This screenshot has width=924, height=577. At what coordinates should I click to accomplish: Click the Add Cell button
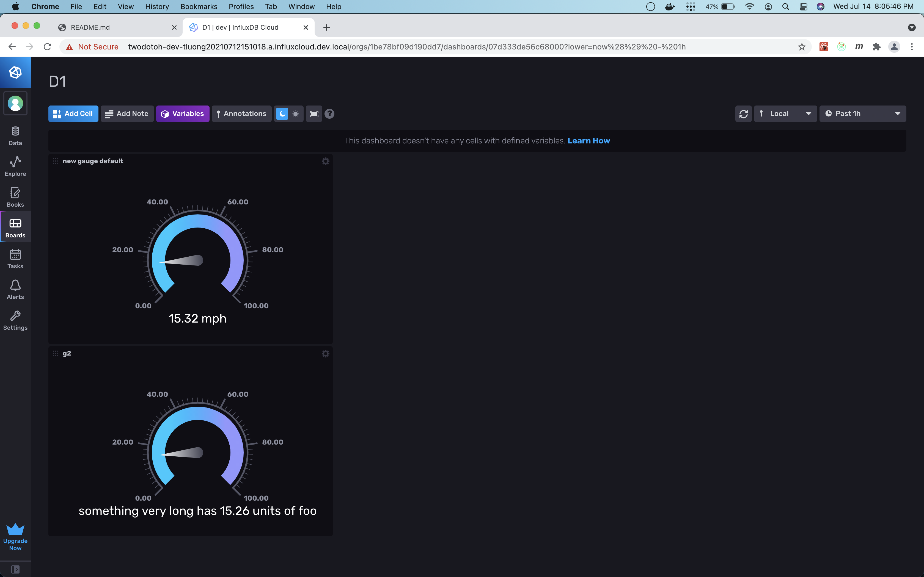point(73,114)
